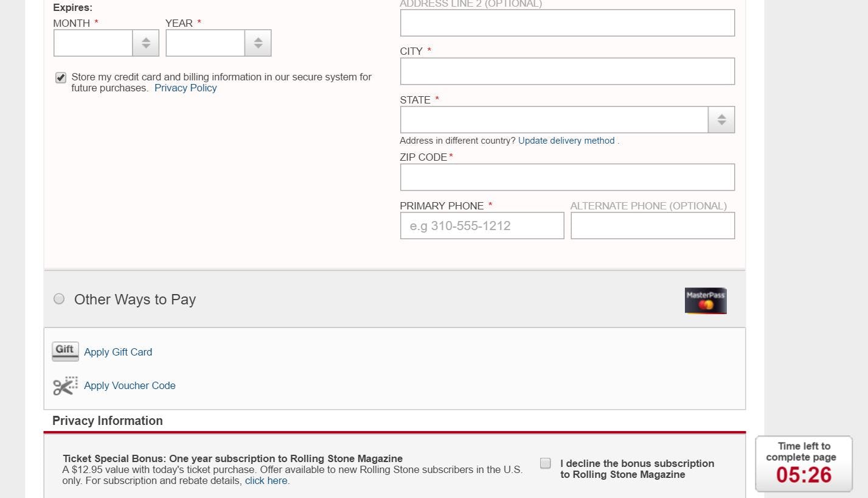Click Apply Gift Card link
Viewport: 868px width, 498px height.
[x=118, y=352]
